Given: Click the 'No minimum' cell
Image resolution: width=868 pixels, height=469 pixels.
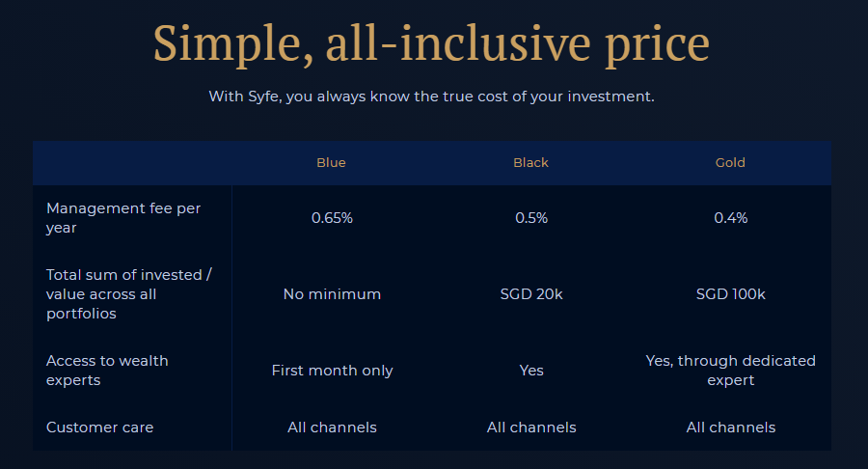Looking at the screenshot, I should pos(332,294).
